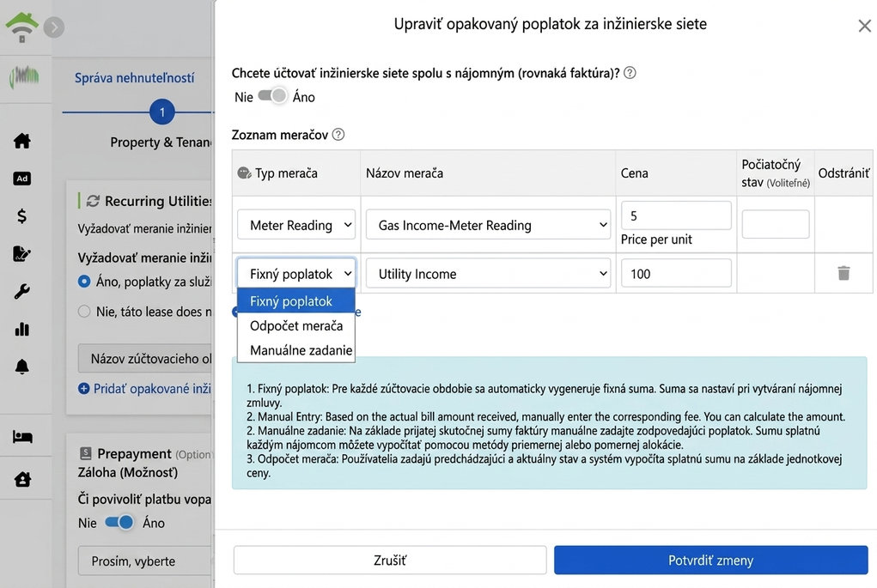Open the document signing sidebar icon
This screenshot has height=588, width=877.
click(21, 254)
